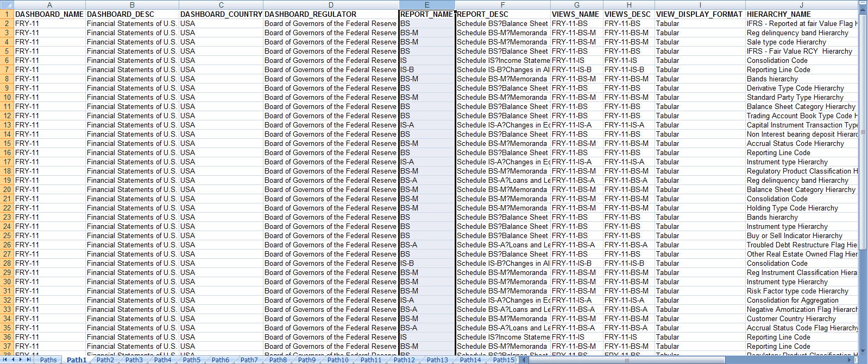Select row 20 header
This screenshot has height=364, width=868.
7,189
